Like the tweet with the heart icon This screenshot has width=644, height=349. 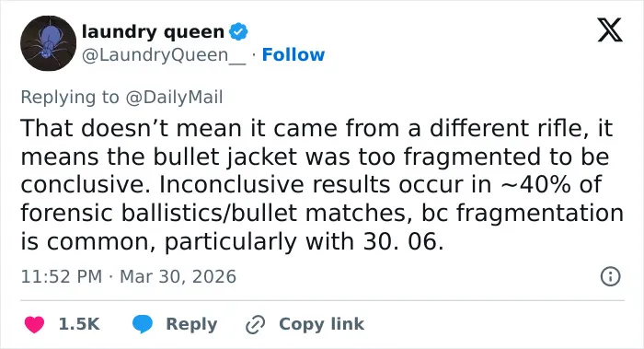34,324
